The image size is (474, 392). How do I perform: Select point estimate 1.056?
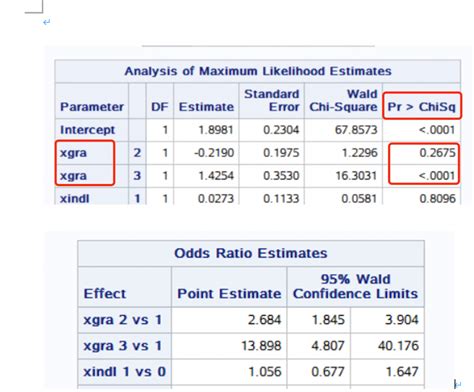click(x=265, y=372)
